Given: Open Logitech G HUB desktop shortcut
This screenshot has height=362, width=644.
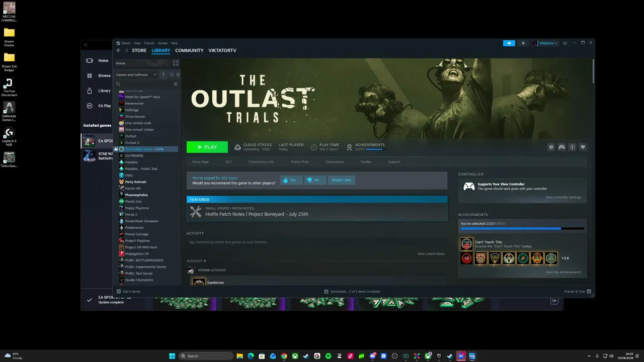Looking at the screenshot, I should tap(9, 137).
